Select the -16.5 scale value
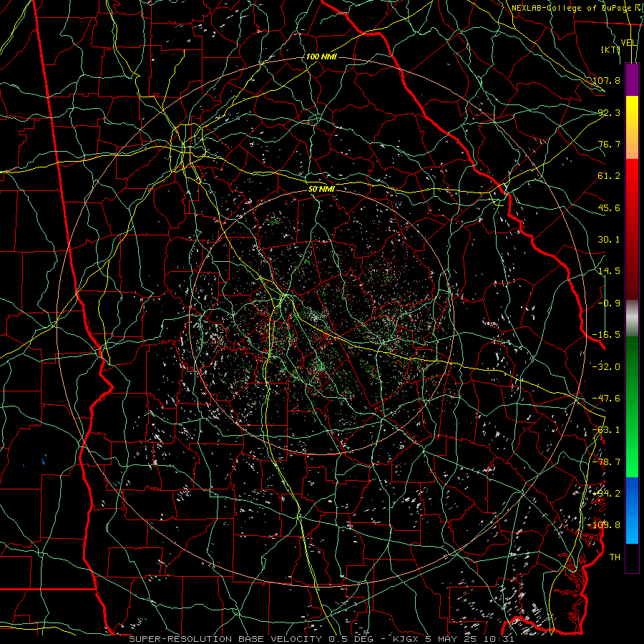 click(x=606, y=334)
